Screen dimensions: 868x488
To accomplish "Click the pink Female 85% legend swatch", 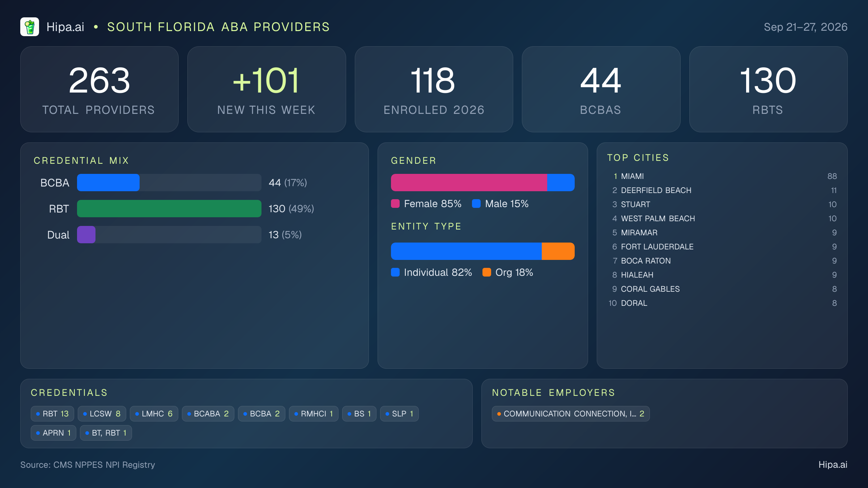I will coord(395,204).
